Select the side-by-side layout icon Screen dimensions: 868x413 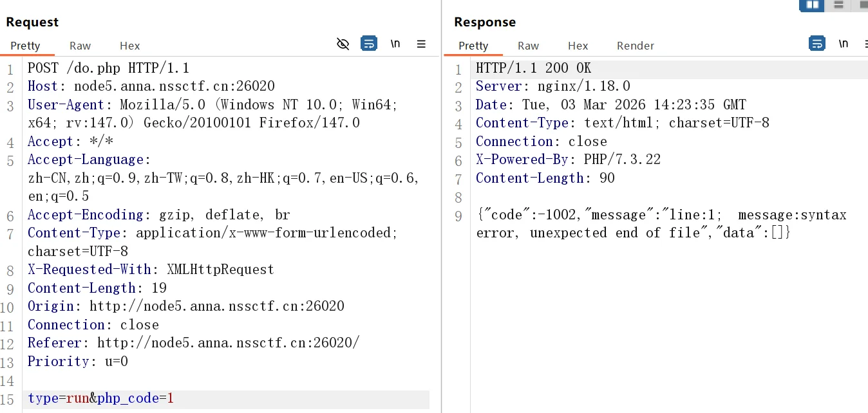(813, 5)
